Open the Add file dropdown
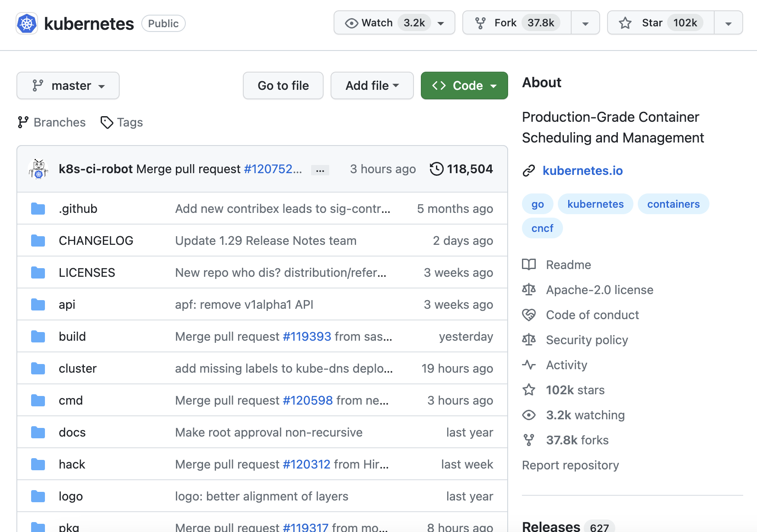 (372, 85)
